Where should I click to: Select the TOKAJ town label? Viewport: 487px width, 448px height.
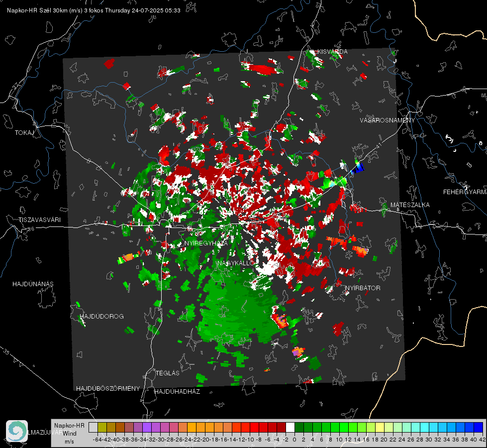(24, 133)
